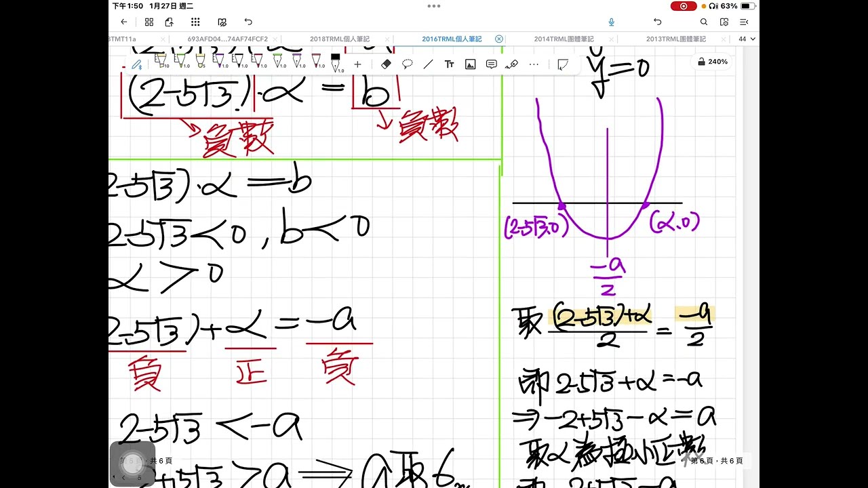Close the 2014TRML團體筆記 tab

pos(611,39)
